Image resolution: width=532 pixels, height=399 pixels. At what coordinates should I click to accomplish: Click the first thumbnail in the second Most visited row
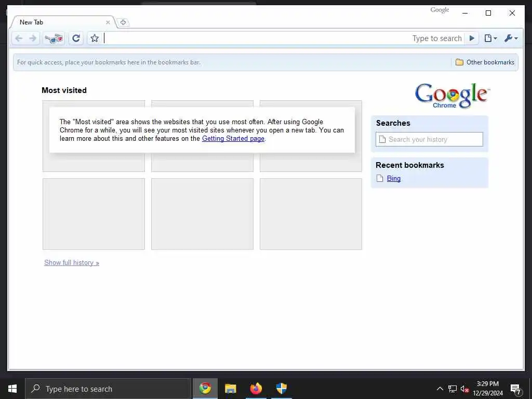(x=94, y=214)
